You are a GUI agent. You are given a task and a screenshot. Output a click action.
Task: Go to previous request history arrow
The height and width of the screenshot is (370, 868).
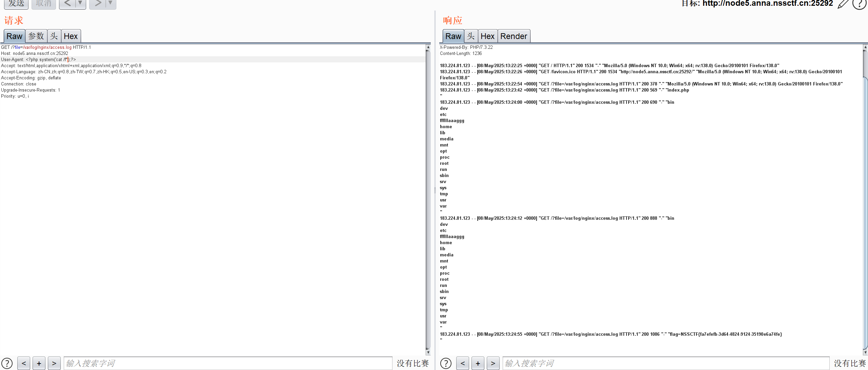(67, 3)
